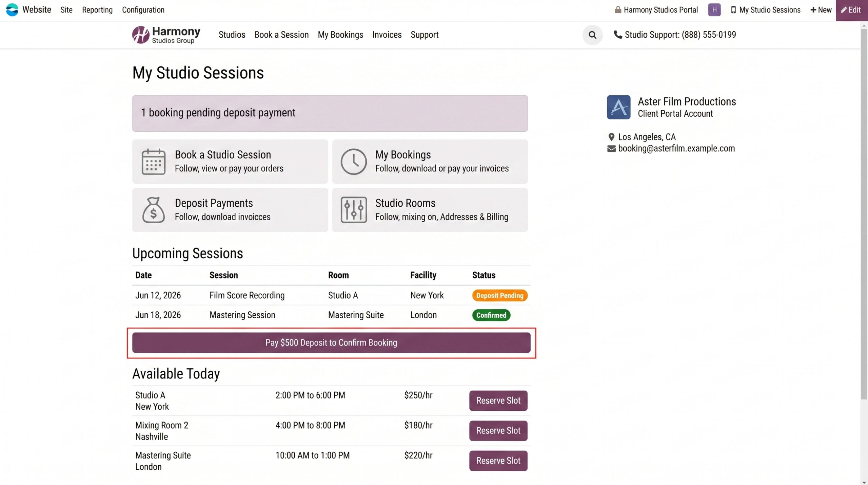Viewport: 868px width, 485px height.
Task: Click the Confirmed status badge
Action: tap(491, 315)
